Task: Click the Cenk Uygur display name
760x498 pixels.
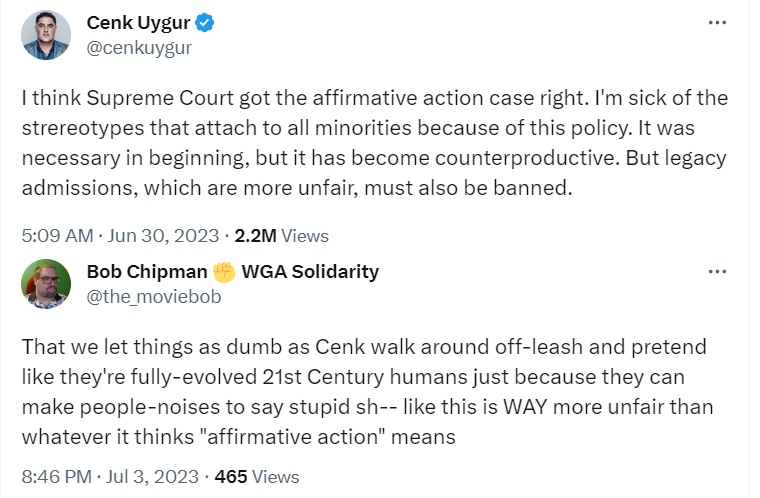Action: (140, 23)
